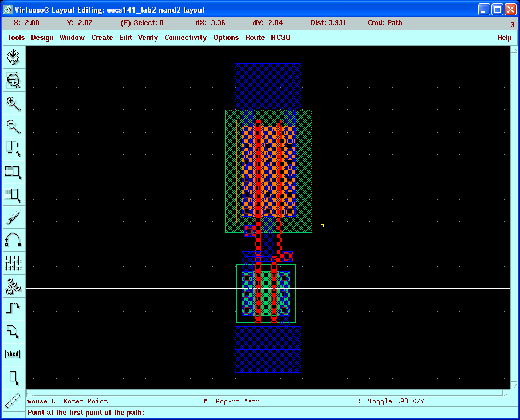Select the Polygon drawing tool icon
Viewport: 520px width, 420px height.
click(13, 331)
